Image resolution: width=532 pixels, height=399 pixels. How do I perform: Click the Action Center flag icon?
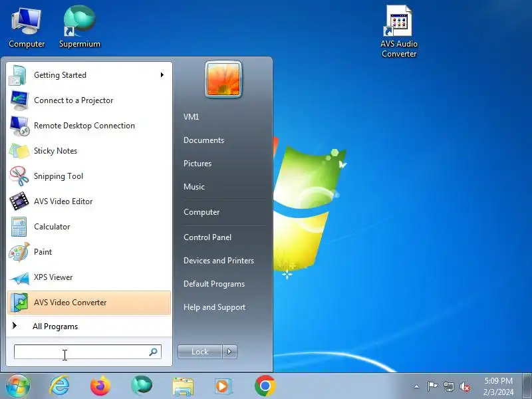432,386
